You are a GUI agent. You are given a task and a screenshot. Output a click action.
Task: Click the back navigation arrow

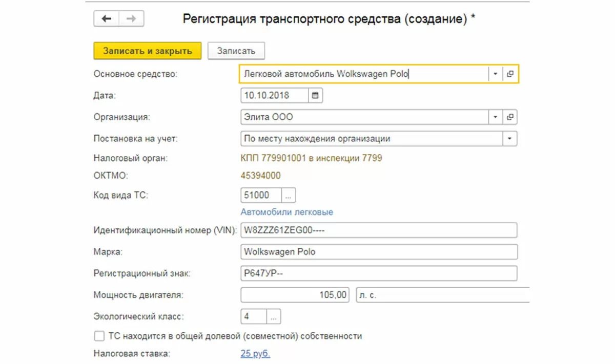[106, 19]
